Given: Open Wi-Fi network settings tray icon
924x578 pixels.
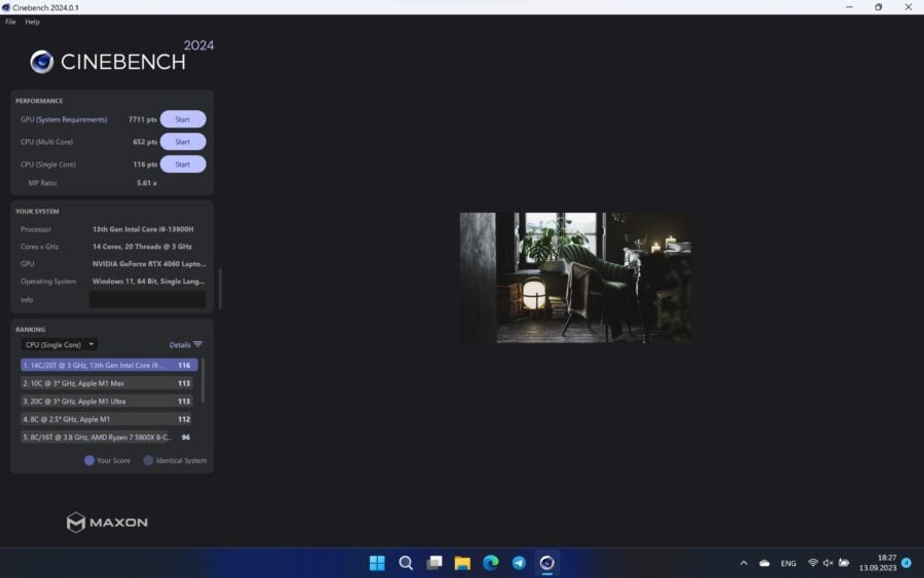Looking at the screenshot, I should (x=813, y=562).
